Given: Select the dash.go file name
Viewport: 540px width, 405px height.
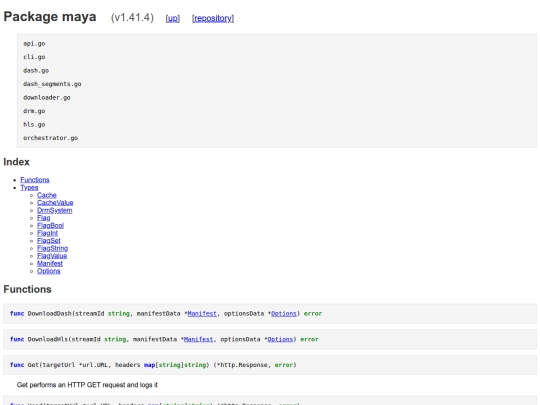Looking at the screenshot, I should click(x=36, y=71).
